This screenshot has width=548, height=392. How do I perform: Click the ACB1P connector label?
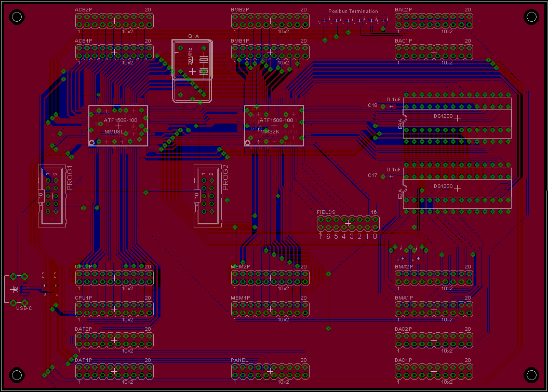click(83, 41)
